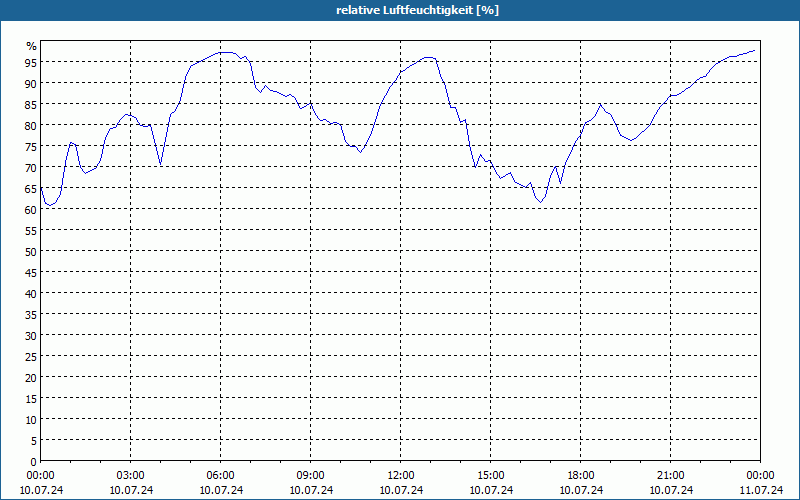800x500 pixels.
Task: Click the y-axis value '40'
Action: pyautogui.click(x=31, y=293)
